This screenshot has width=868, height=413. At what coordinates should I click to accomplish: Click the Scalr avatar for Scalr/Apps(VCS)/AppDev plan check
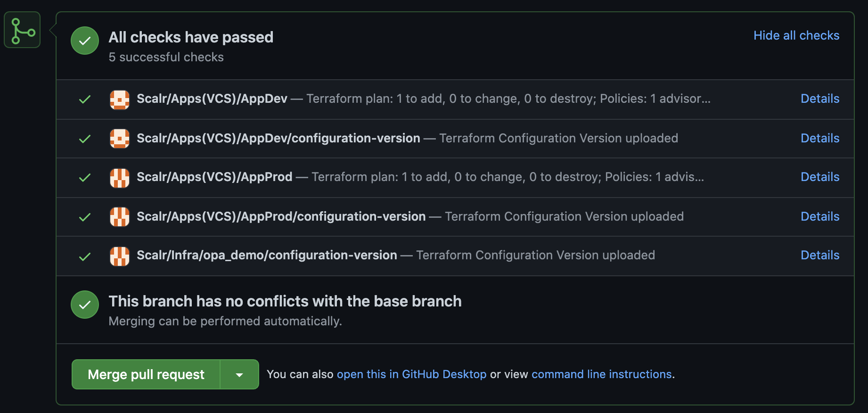click(x=120, y=99)
